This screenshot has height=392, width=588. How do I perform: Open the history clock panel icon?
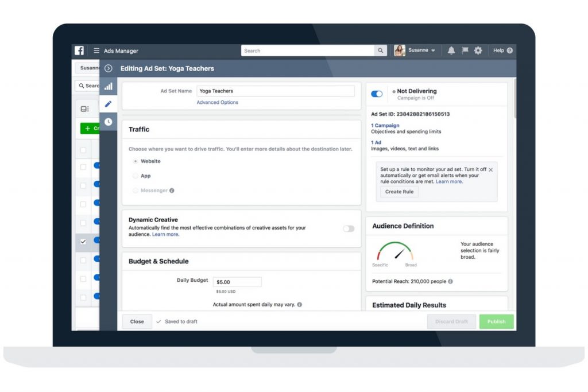tap(108, 122)
